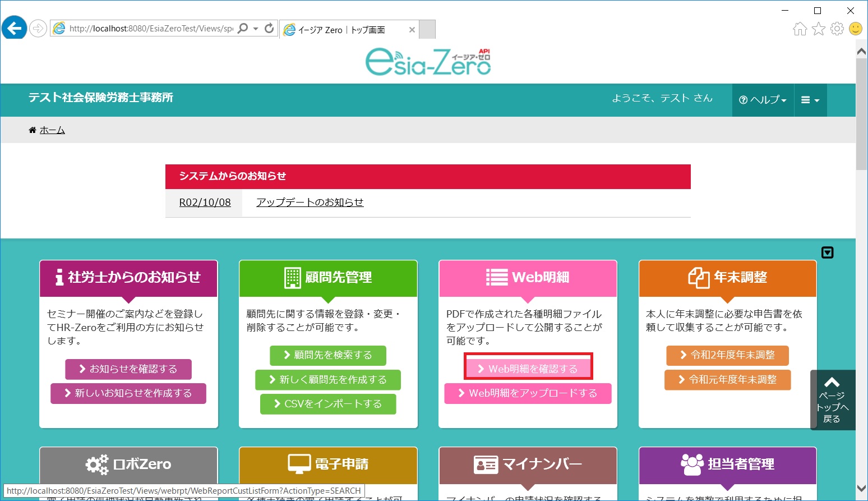This screenshot has width=868, height=501.
Task: Click 新しいお知らせを作成する button
Action: tap(128, 393)
